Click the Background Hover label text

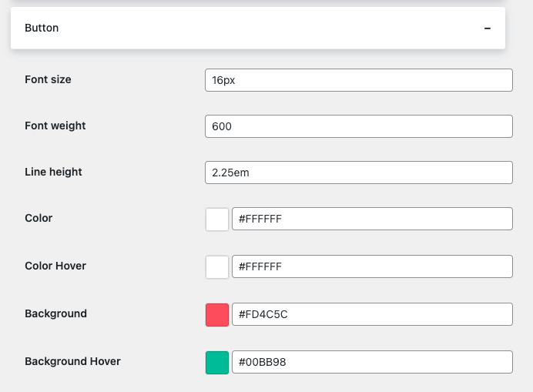pos(72,361)
